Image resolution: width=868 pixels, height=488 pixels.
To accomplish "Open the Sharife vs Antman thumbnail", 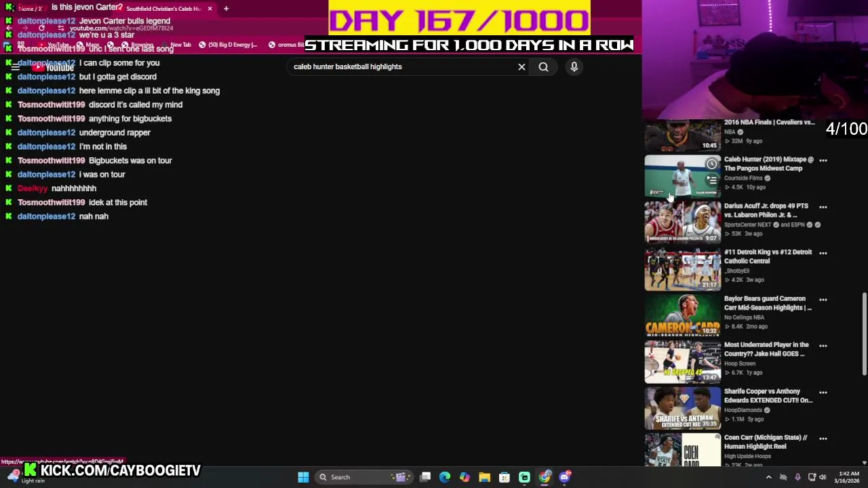I will tap(682, 408).
